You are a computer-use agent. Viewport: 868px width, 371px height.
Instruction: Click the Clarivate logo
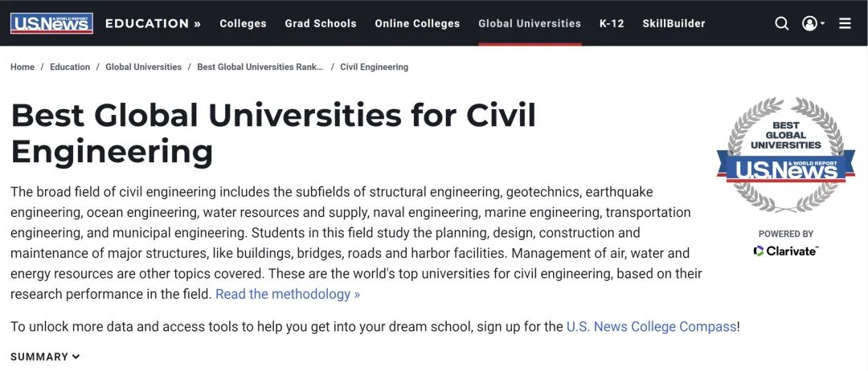pos(785,251)
